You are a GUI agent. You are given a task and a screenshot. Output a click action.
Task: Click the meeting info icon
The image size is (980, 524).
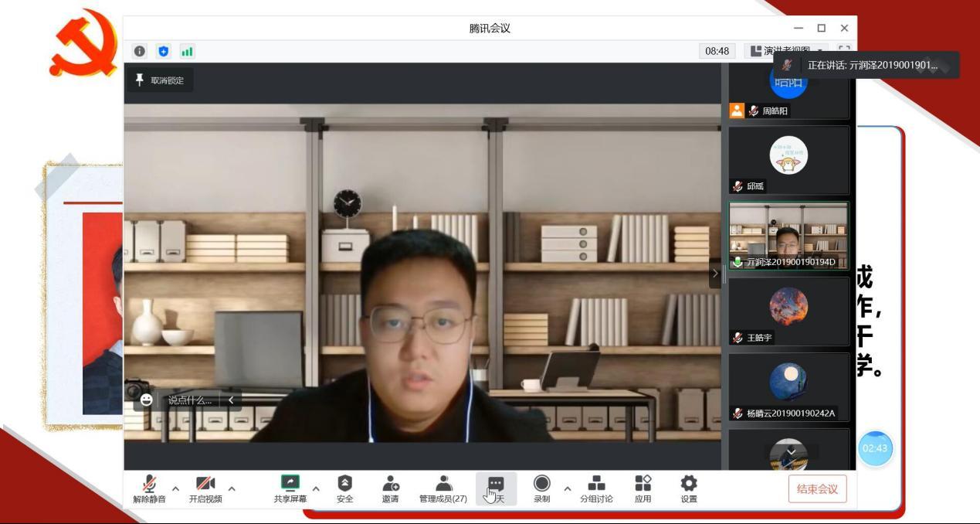click(x=140, y=51)
